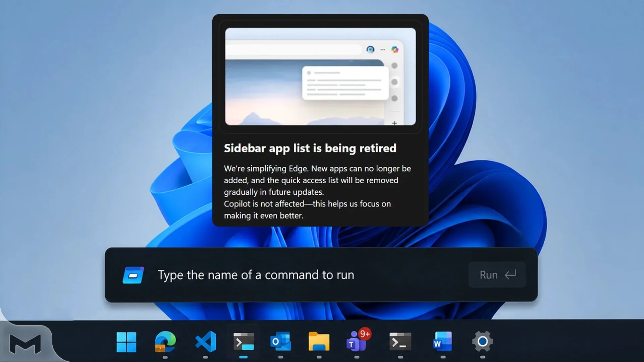644x362 pixels.
Task: Open Visual Studio Code from the taskbar
Action: tap(206, 342)
